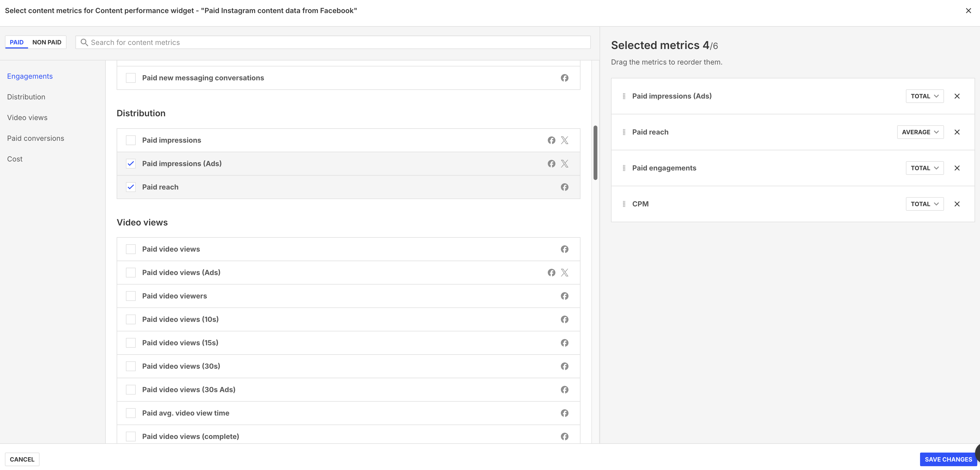The image size is (980, 470).
Task: Click Facebook icon in Paid video views (complete) row
Action: tap(565, 437)
